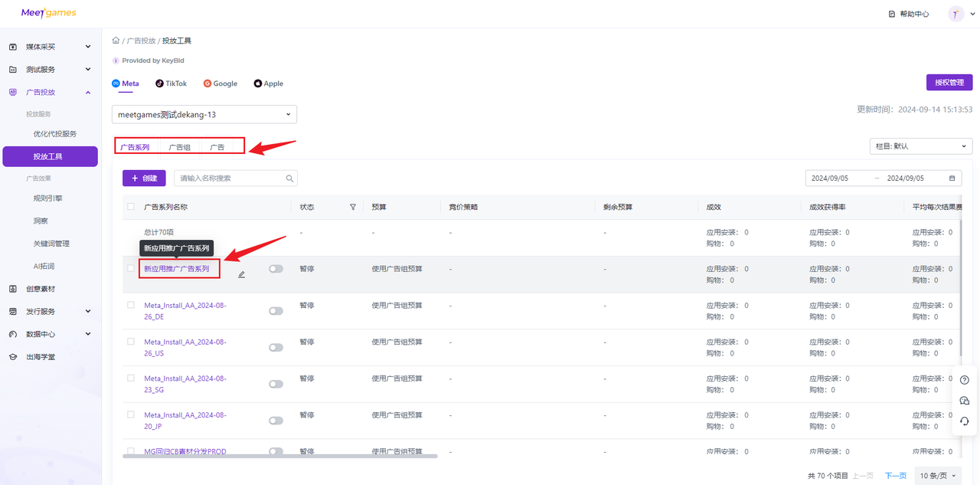Click the Meetgames logo
The height and width of the screenshot is (485, 980).
pos(48,13)
